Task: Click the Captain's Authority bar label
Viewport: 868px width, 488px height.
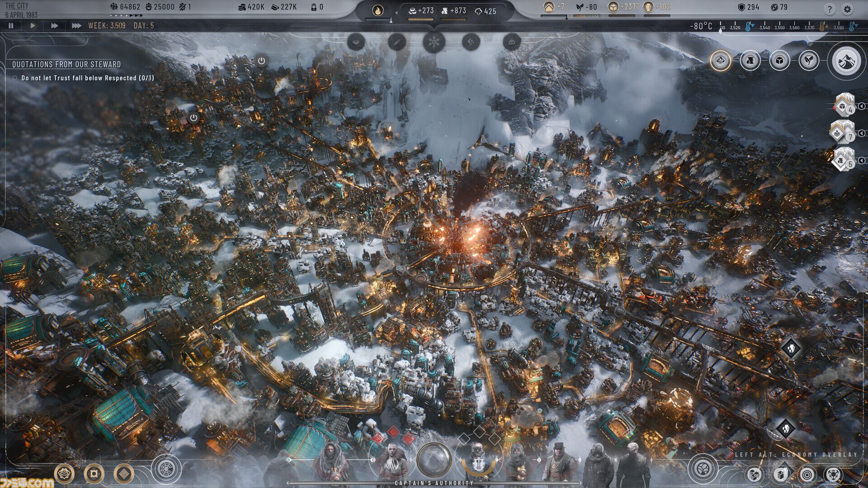Action: (434, 483)
